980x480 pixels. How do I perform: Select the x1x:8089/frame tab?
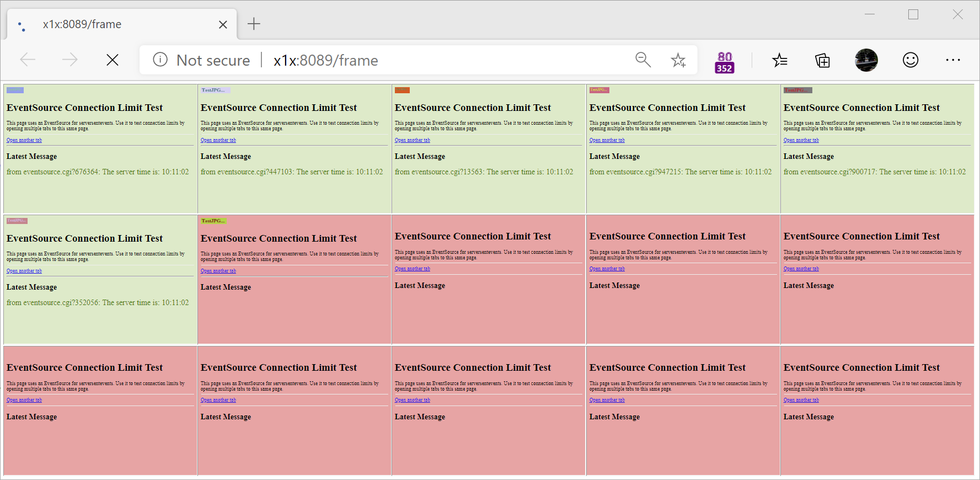(110, 24)
